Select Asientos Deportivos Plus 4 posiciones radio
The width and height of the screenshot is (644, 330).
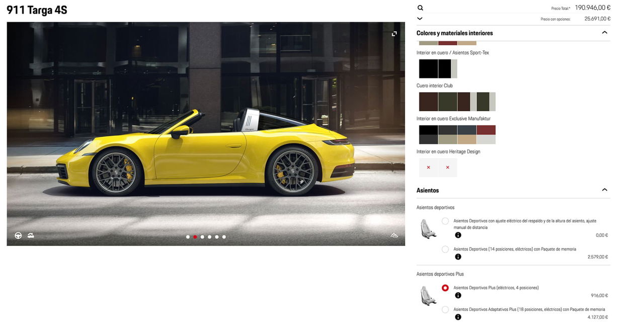pos(445,288)
